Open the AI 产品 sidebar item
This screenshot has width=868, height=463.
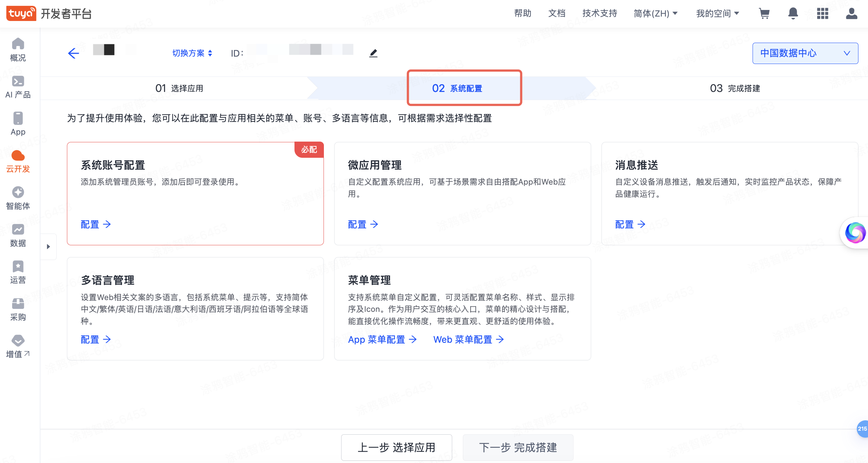coord(18,87)
